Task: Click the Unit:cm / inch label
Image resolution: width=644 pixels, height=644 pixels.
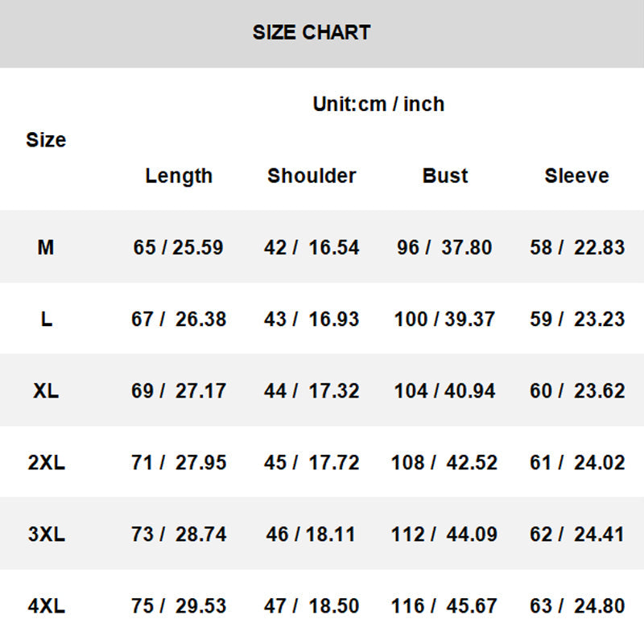Action: 378,104
